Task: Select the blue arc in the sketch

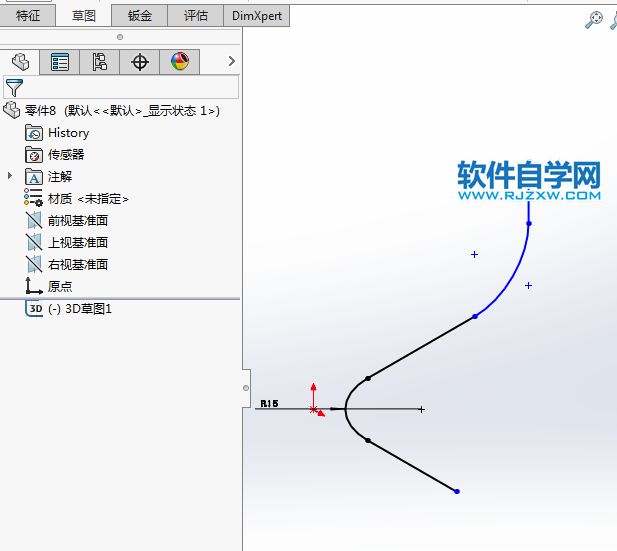Action: pyautogui.click(x=513, y=276)
